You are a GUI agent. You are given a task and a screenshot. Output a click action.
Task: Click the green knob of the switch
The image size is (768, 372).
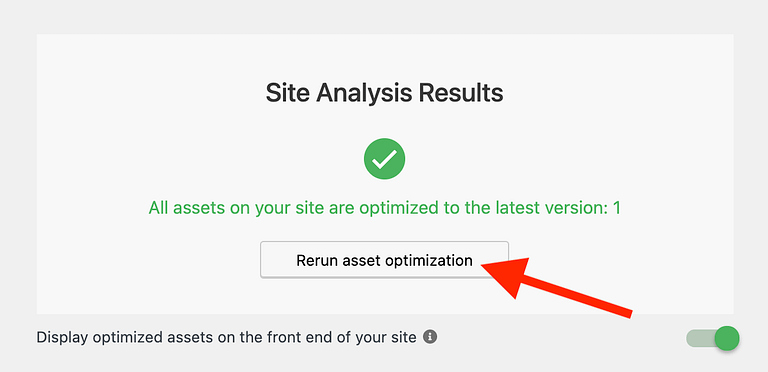click(x=727, y=339)
